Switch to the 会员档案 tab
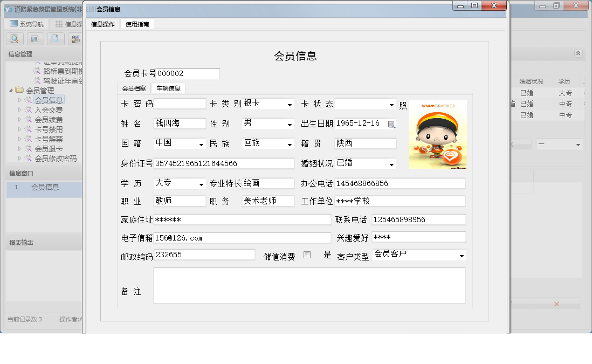Image resolution: width=592 pixels, height=364 pixels. point(134,88)
